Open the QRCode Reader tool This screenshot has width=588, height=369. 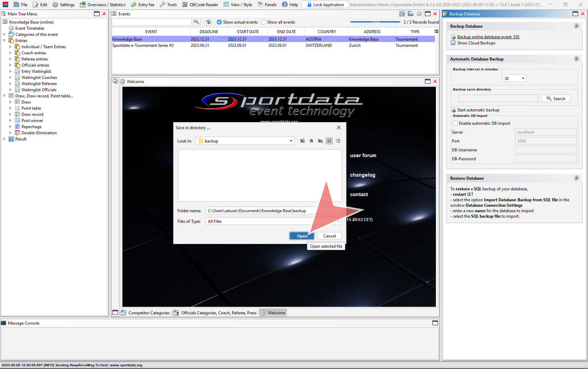(200, 4)
